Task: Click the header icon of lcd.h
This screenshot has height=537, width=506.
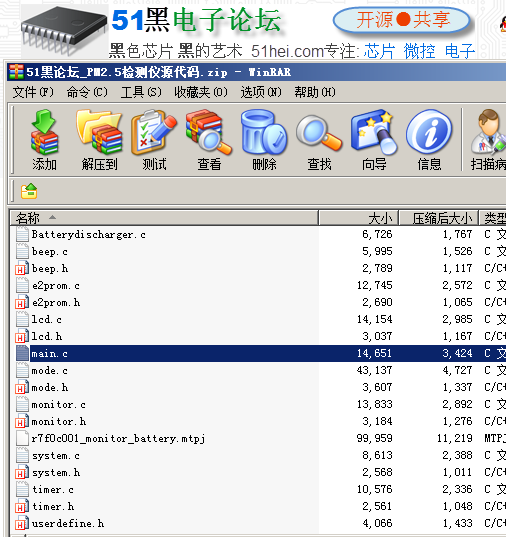Action: click(22, 336)
